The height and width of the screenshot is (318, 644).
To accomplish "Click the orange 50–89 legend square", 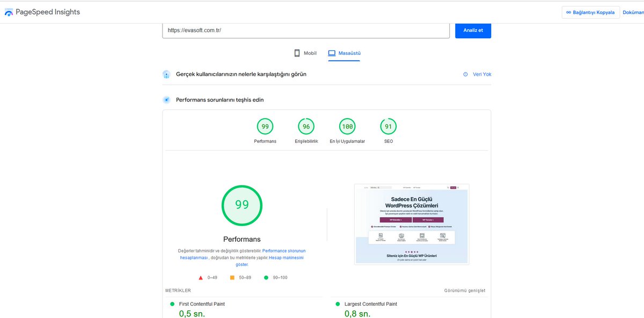I will (x=232, y=277).
